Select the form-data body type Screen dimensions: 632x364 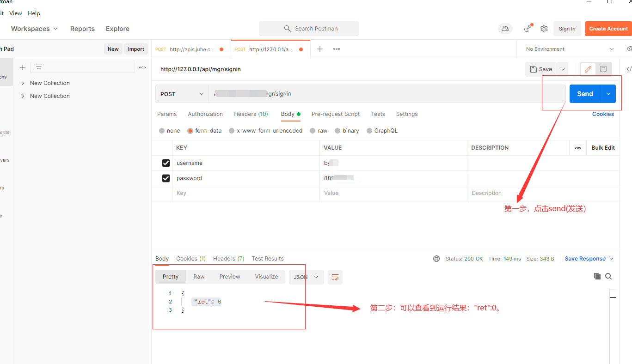pos(190,131)
